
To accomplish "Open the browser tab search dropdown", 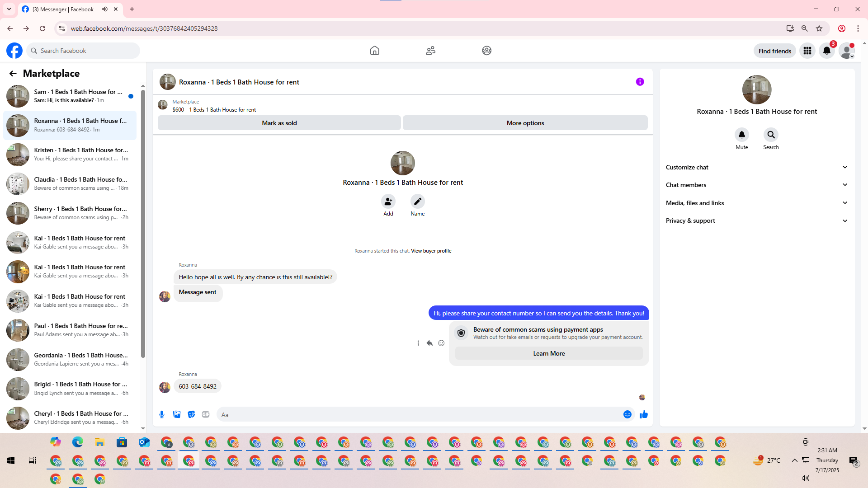I will point(9,9).
